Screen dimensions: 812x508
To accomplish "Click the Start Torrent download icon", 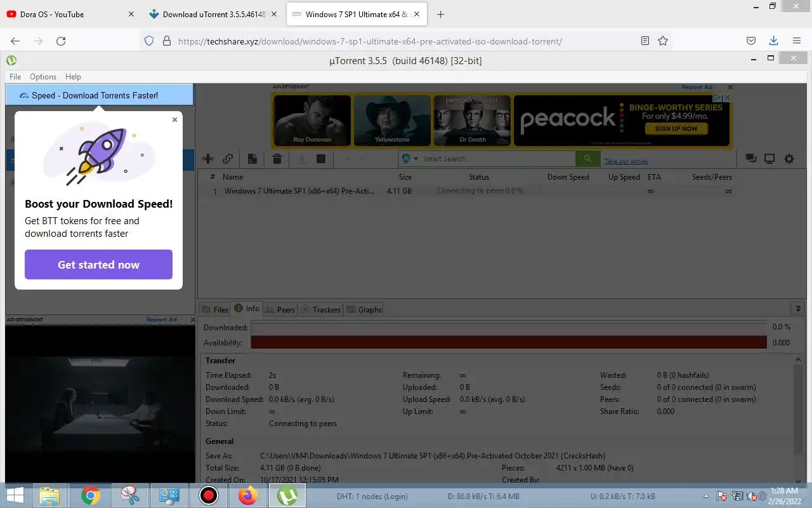I will [x=302, y=159].
